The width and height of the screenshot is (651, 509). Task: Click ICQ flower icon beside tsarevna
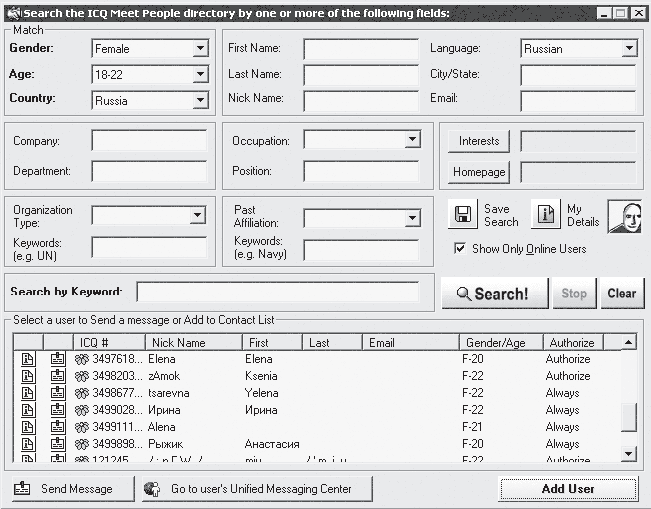(x=82, y=393)
